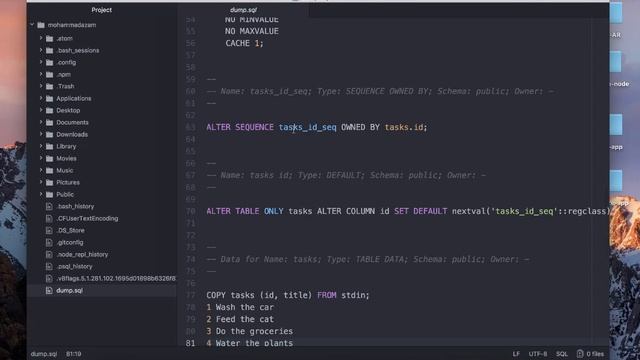This screenshot has height=360, width=640.
Task: Open the Public folder label in tree
Action: pos(65,194)
